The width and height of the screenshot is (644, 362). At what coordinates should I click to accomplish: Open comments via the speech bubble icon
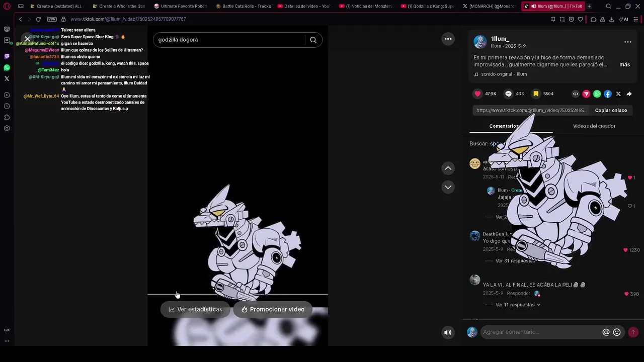click(x=508, y=94)
